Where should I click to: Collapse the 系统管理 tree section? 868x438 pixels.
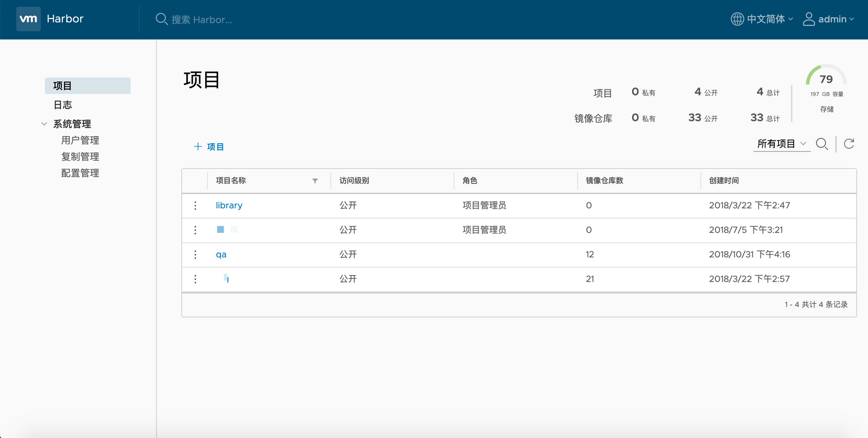tap(44, 124)
